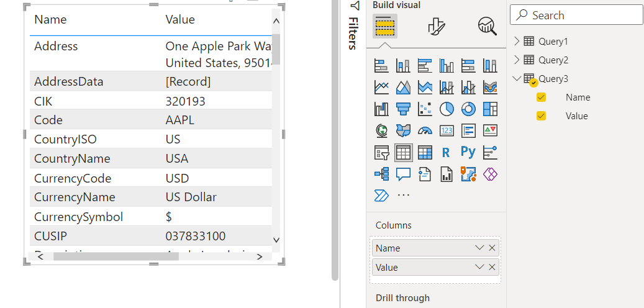Pick the Line and clustered column chart

pos(468,87)
